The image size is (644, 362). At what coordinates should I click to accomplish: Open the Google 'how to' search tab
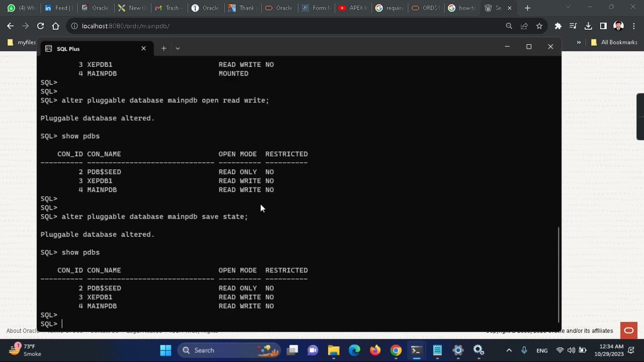[461, 8]
